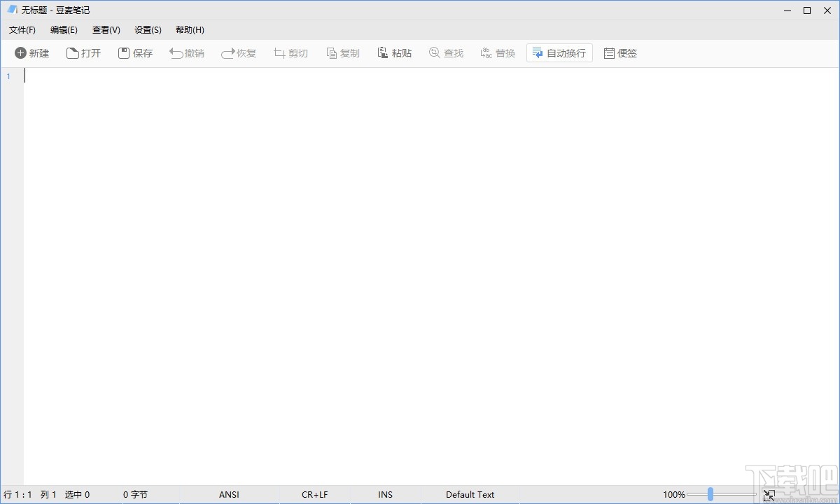840x504 pixels.
Task: Click the 100% zoom value
Action: coord(674,495)
